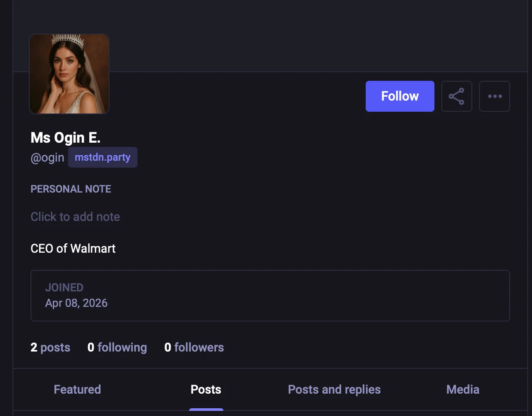Click the mstdn.party server badge
The width and height of the screenshot is (532, 416).
(x=102, y=157)
